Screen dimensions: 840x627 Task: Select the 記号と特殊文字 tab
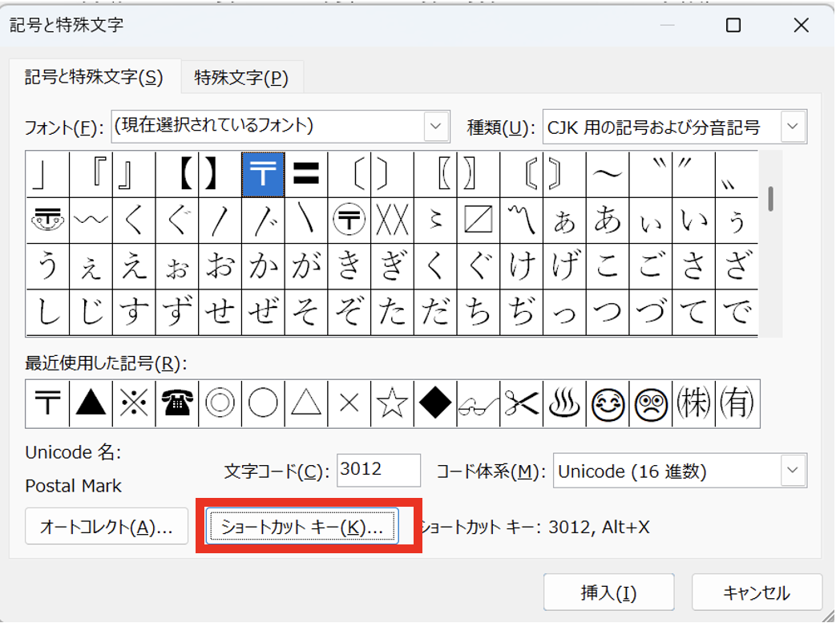click(94, 78)
